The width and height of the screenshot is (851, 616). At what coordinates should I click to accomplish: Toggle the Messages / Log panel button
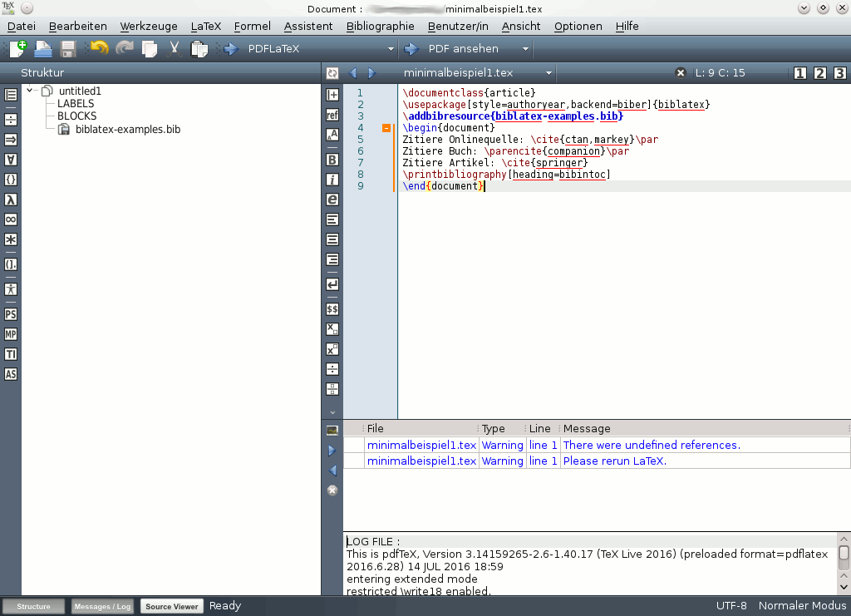[x=102, y=606]
